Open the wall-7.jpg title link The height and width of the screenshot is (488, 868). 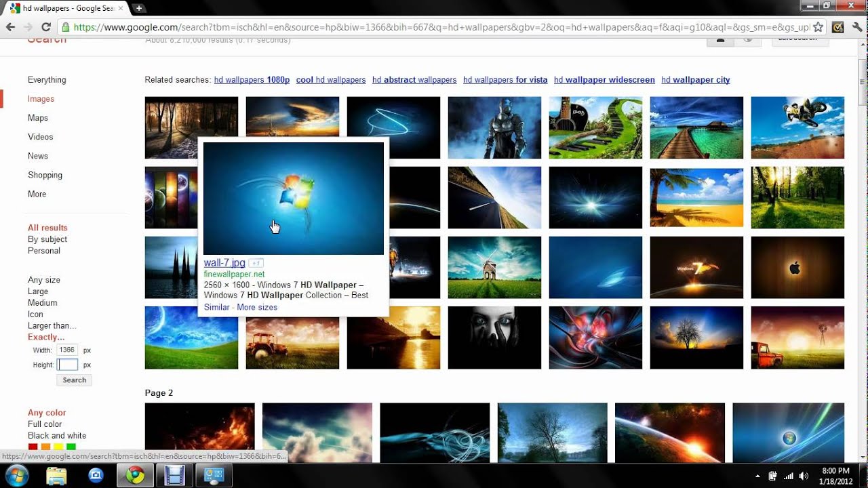[x=224, y=263]
